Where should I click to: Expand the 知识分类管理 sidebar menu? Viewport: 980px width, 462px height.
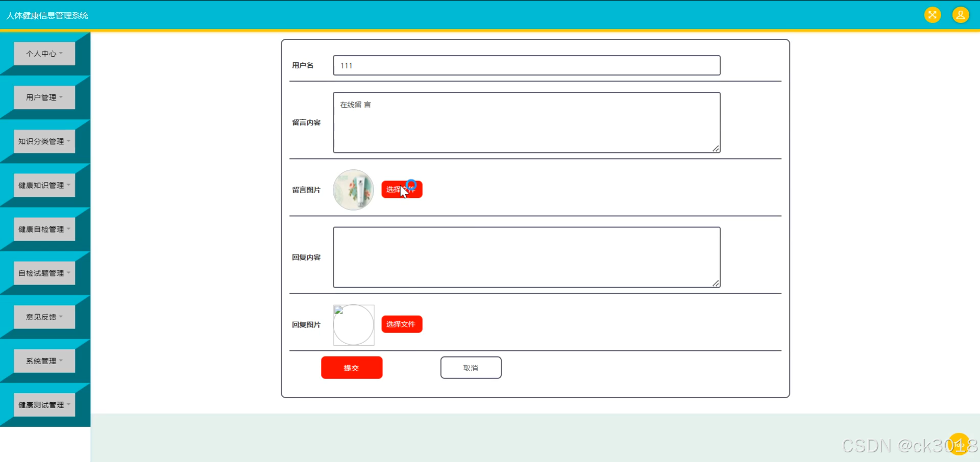click(x=44, y=141)
